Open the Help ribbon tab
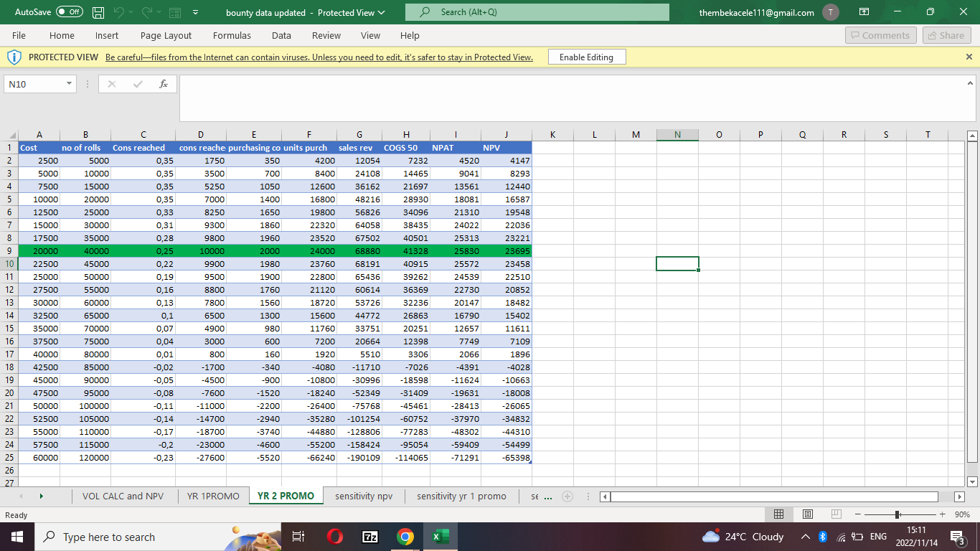 (x=410, y=35)
